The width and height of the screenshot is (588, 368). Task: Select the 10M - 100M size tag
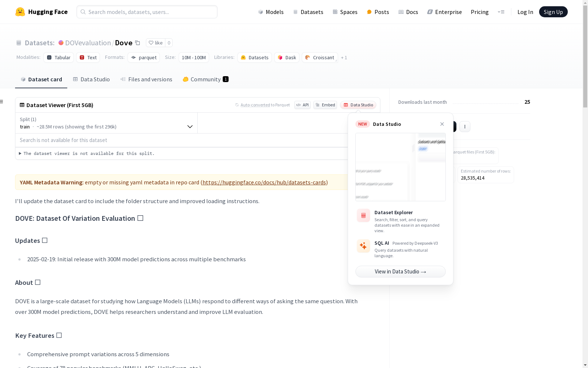pos(194,57)
